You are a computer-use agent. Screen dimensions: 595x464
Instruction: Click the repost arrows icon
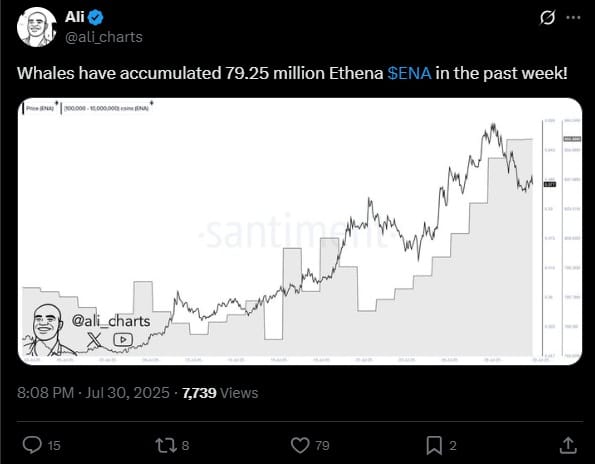coord(166,445)
